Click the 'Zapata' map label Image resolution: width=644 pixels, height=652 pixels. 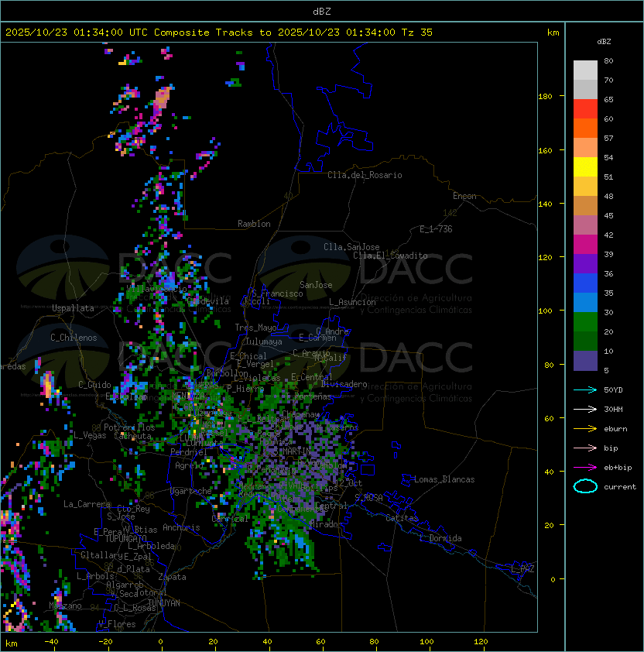(x=172, y=577)
